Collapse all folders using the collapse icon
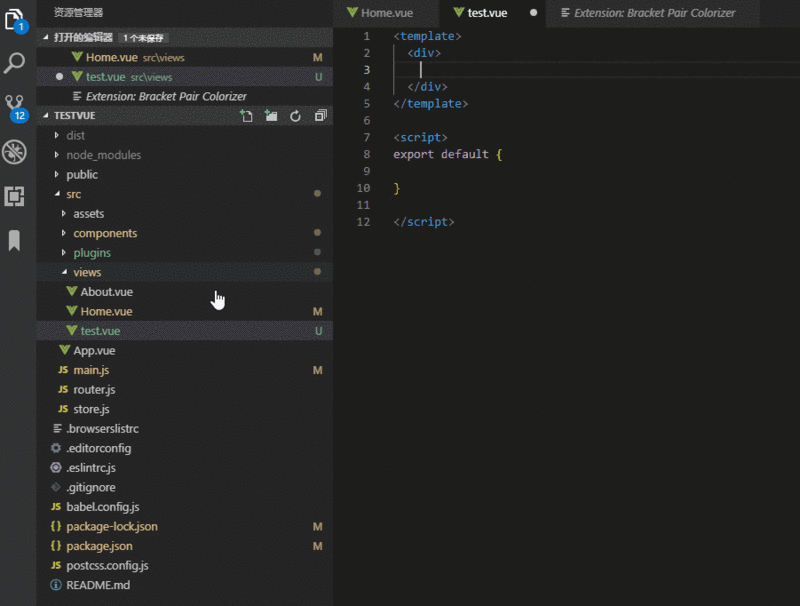This screenshot has width=800, height=606. coord(319,116)
